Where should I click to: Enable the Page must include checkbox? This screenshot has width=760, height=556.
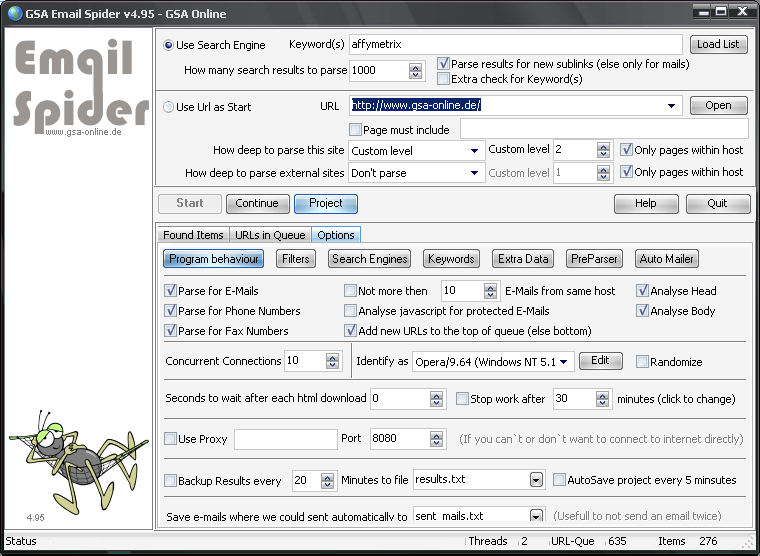355,129
